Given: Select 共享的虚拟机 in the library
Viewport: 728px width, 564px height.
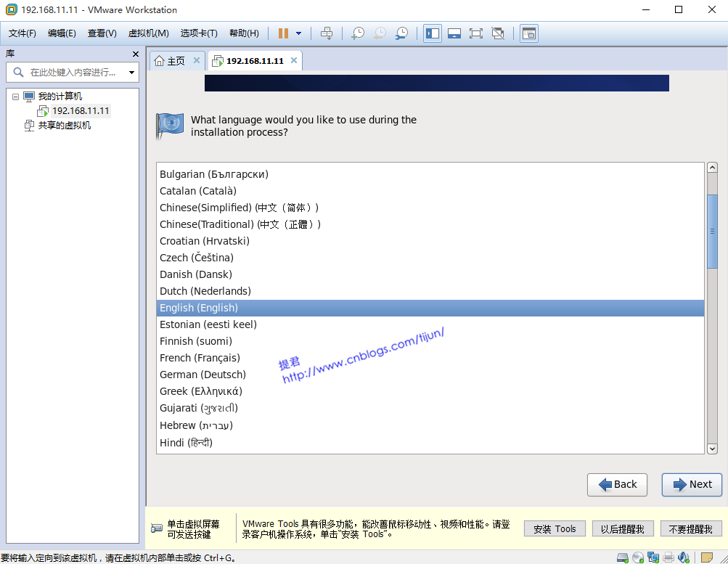Looking at the screenshot, I should (64, 126).
